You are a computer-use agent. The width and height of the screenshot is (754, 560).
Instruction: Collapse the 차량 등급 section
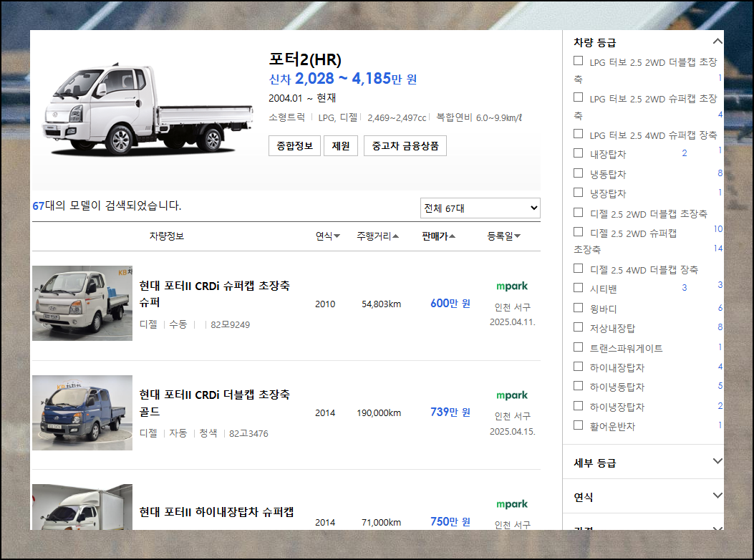[717, 42]
